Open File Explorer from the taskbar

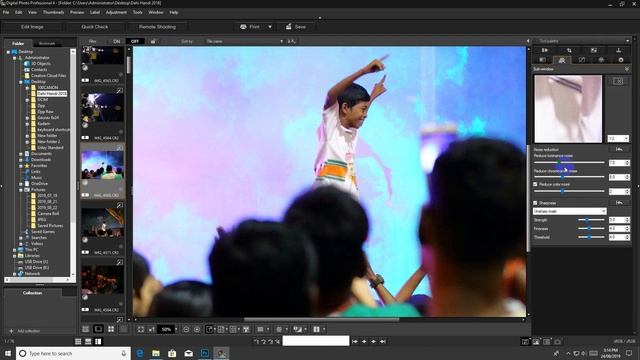tap(156, 353)
